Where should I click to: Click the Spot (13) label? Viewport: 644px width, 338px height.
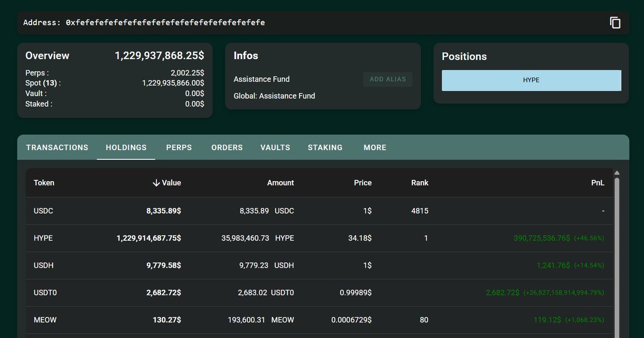pos(43,83)
